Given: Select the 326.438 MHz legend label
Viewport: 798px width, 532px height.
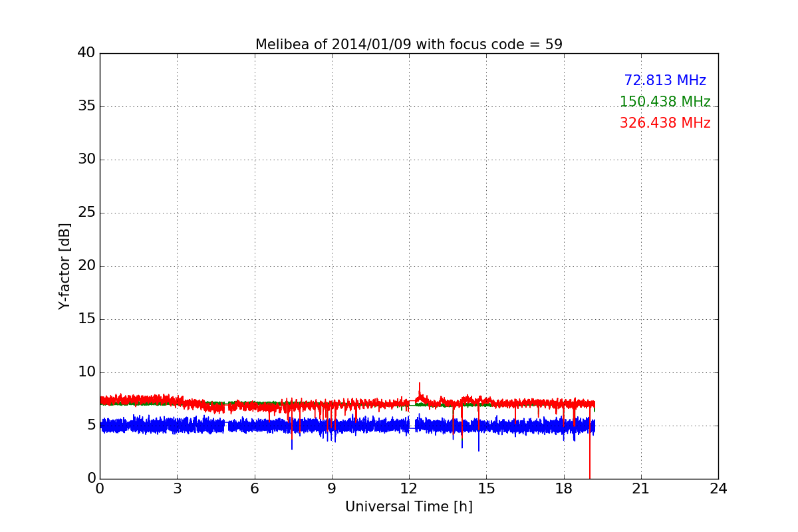Looking at the screenshot, I should (665, 123).
